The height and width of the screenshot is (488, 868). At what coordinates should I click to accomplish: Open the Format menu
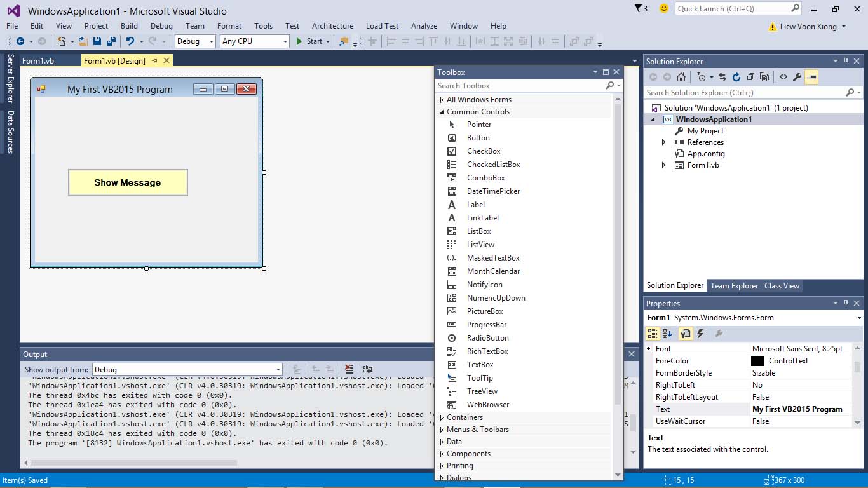[x=229, y=26]
